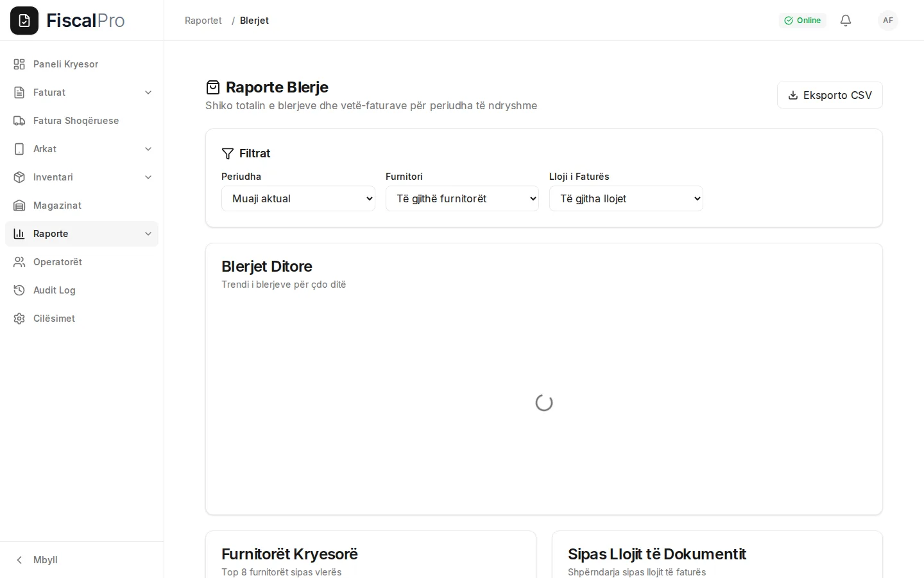Expand the Arkat submenu chevron
The image size is (924, 578).
point(148,149)
